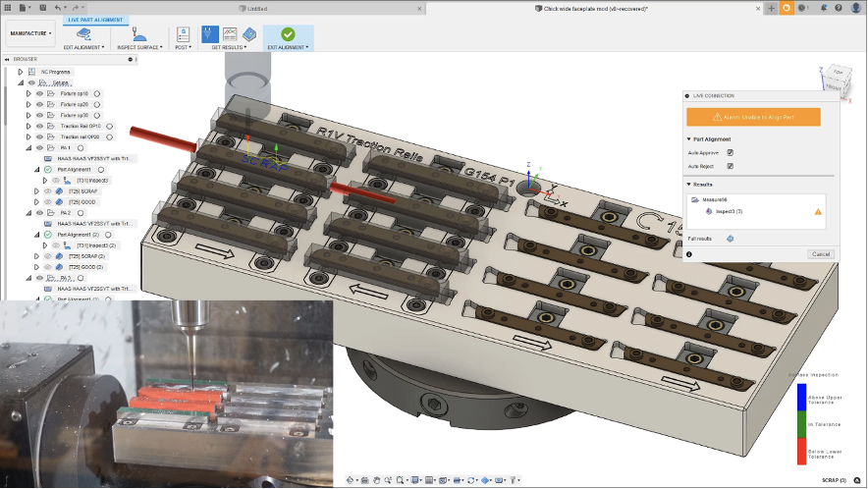Expand the [T25] GOOD operation
Screen dimensions: 868x489
(36, 202)
